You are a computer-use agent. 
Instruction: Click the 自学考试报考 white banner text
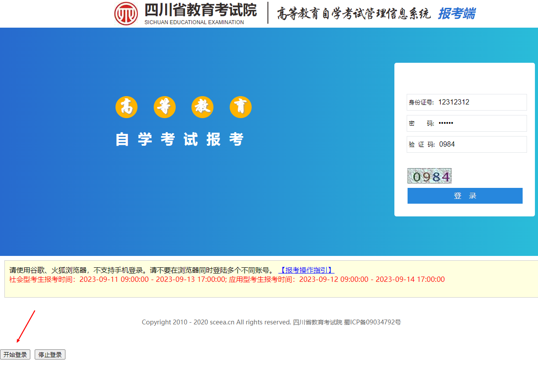(180, 139)
